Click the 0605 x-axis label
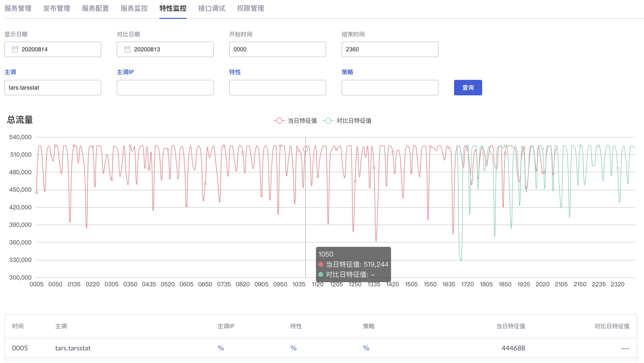Screen dimensions: 644x363 click(x=186, y=284)
